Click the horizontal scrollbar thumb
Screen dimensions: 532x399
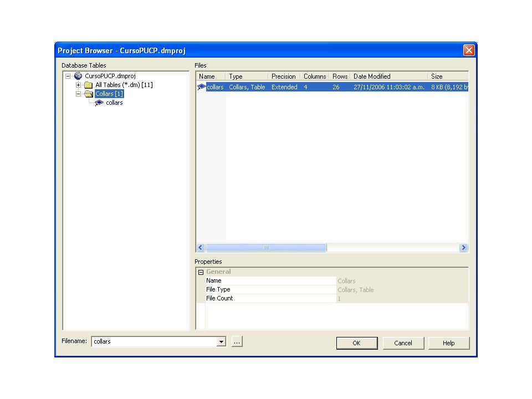point(266,247)
